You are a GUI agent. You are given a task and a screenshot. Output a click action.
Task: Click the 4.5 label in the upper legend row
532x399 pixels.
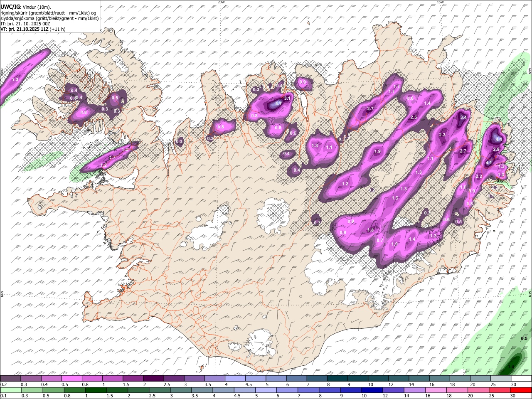pyautogui.click(x=249, y=384)
